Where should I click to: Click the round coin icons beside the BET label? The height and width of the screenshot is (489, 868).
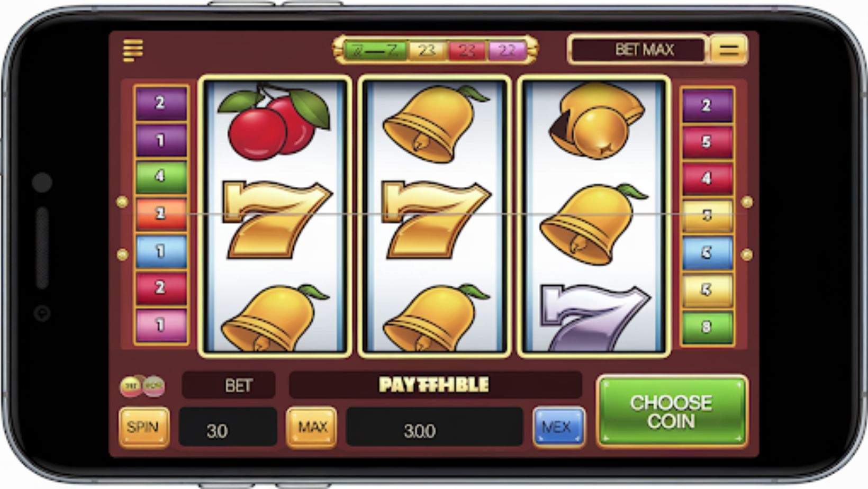click(142, 386)
